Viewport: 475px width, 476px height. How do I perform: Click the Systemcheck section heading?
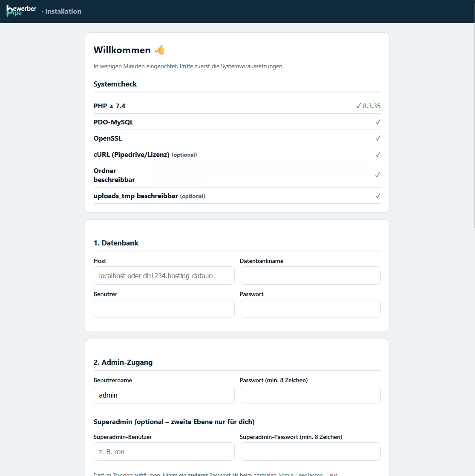(115, 84)
